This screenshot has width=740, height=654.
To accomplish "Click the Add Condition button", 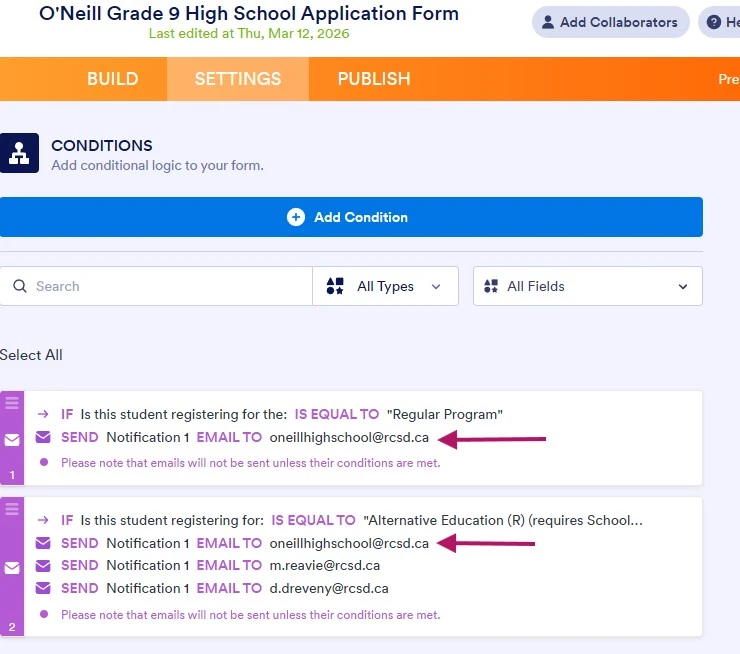I will (x=351, y=217).
